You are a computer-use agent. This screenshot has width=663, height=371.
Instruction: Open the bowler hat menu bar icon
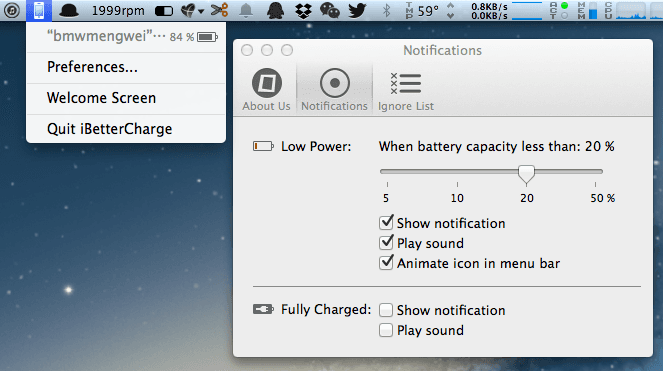click(68, 11)
